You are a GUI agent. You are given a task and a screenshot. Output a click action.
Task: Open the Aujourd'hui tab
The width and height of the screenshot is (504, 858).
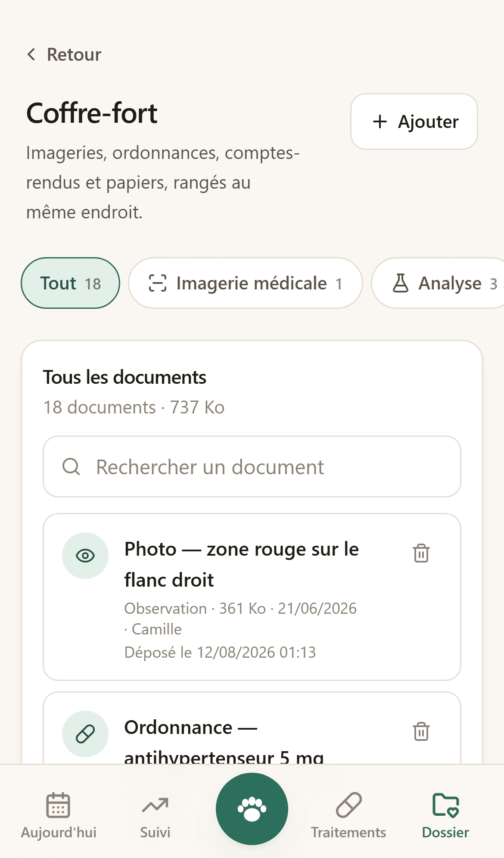click(x=59, y=815)
